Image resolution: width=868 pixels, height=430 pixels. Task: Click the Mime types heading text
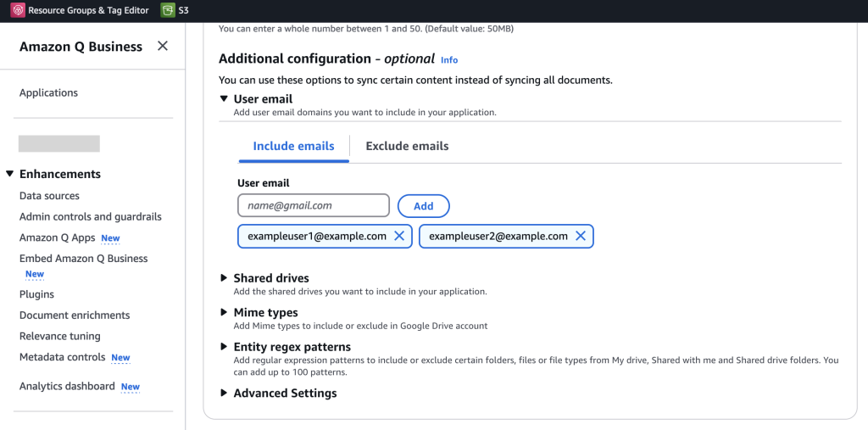pos(265,312)
